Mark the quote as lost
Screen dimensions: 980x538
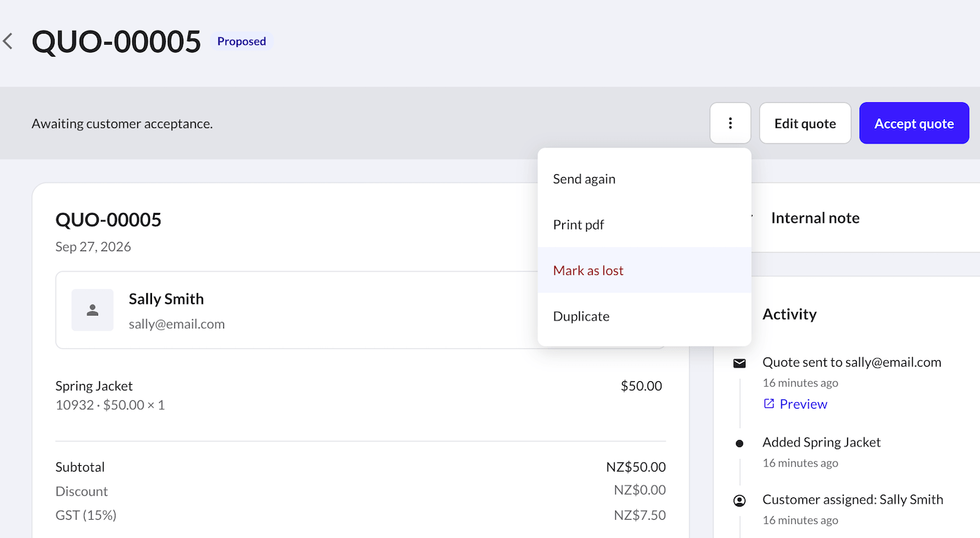[644, 270]
